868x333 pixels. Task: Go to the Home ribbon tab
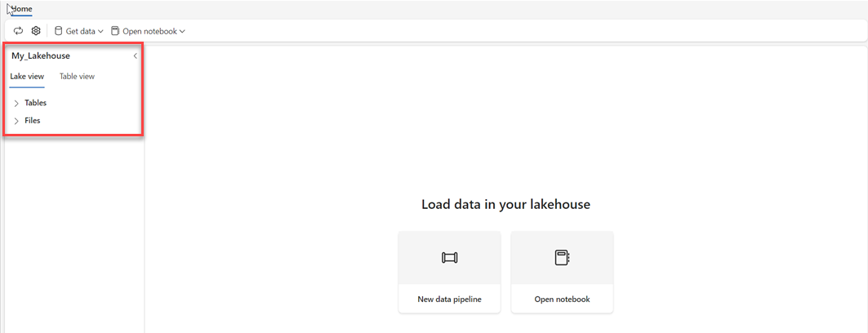point(21,9)
